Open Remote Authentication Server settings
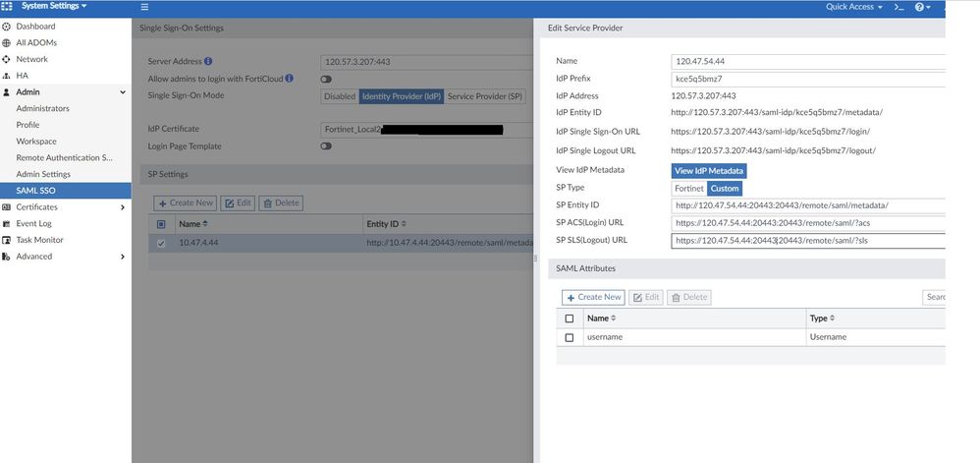980x463 pixels. click(65, 157)
